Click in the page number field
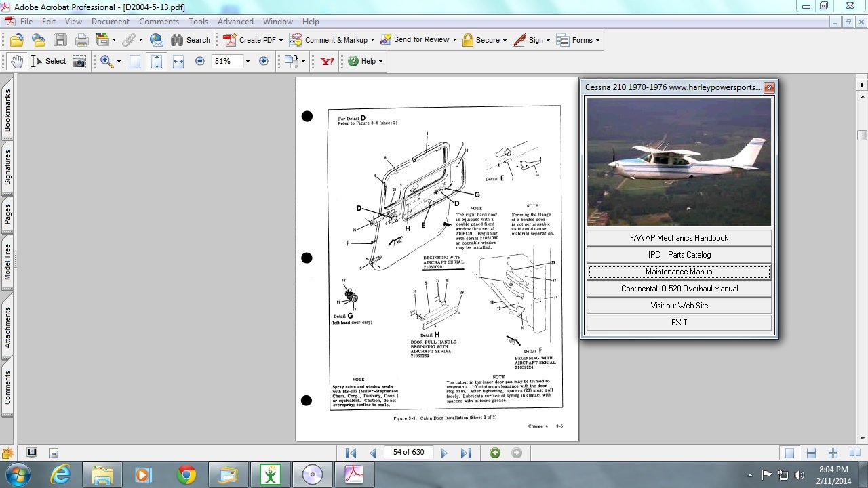868x488 pixels. tap(408, 452)
